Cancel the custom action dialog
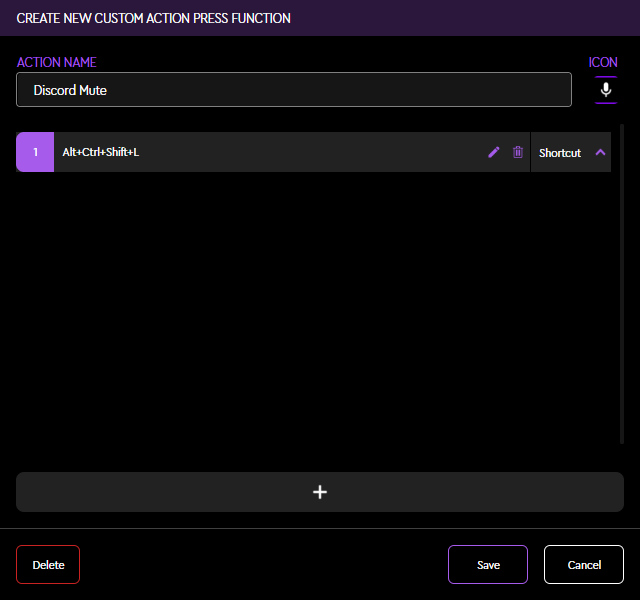 coord(584,564)
